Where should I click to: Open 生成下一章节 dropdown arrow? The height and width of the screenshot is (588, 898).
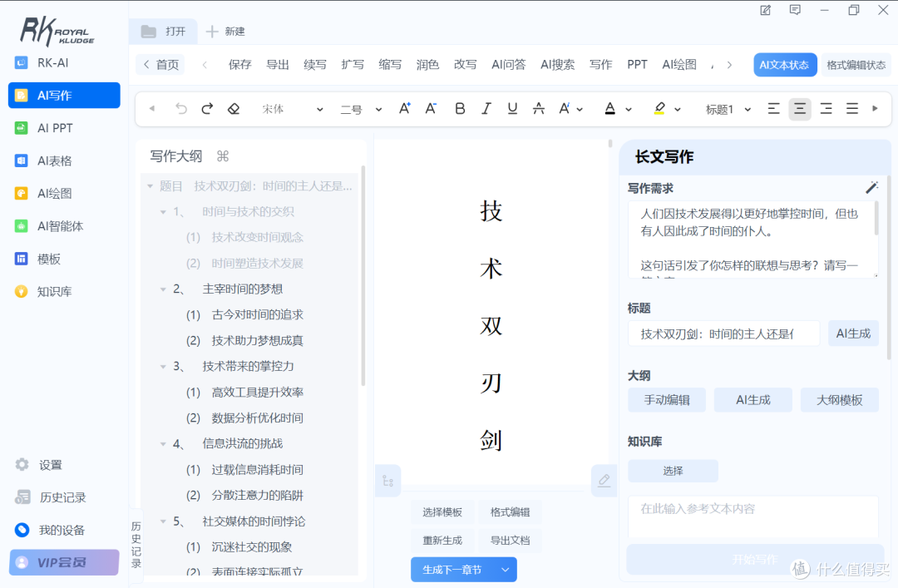tap(506, 570)
